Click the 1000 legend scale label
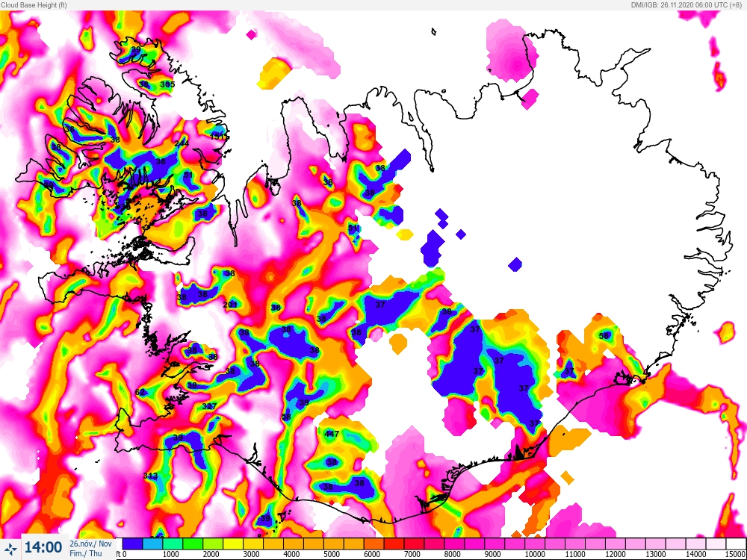This screenshot has width=747, height=560. point(171,554)
